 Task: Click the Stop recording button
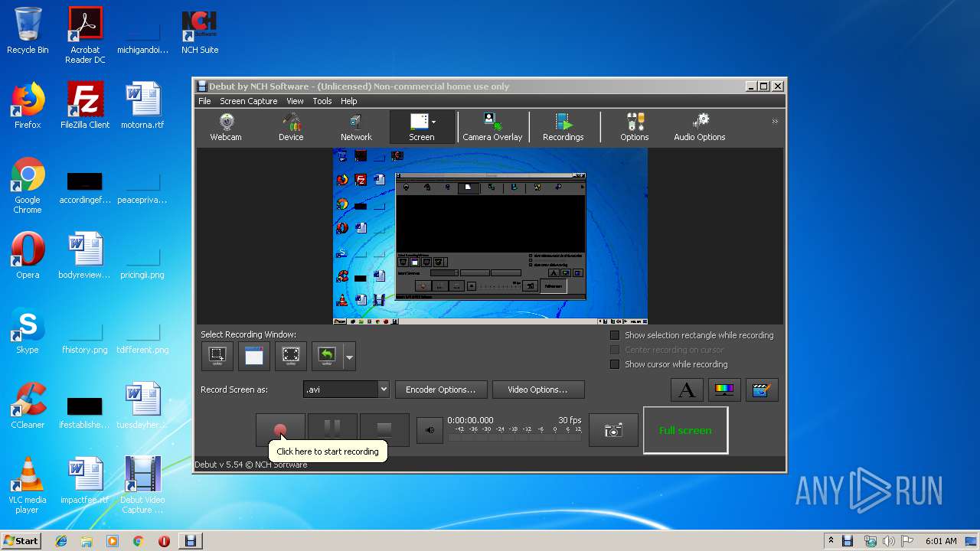[x=384, y=430]
